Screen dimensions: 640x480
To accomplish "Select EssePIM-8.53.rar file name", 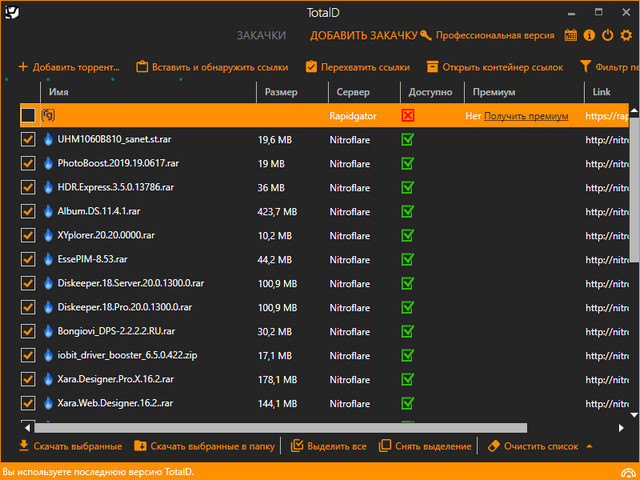I will (92, 259).
